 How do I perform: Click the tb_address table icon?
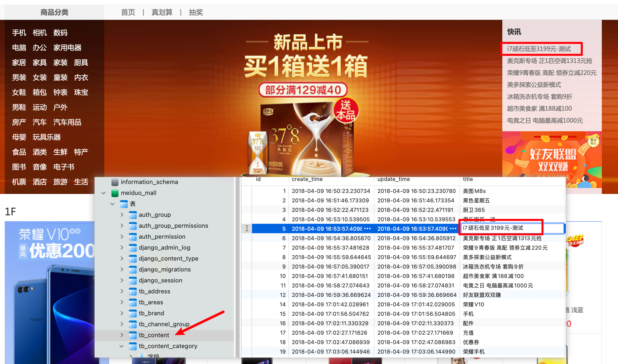(133, 291)
